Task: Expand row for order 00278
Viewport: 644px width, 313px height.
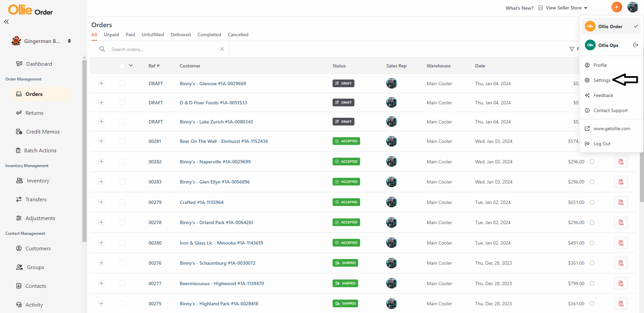Action: point(101,222)
